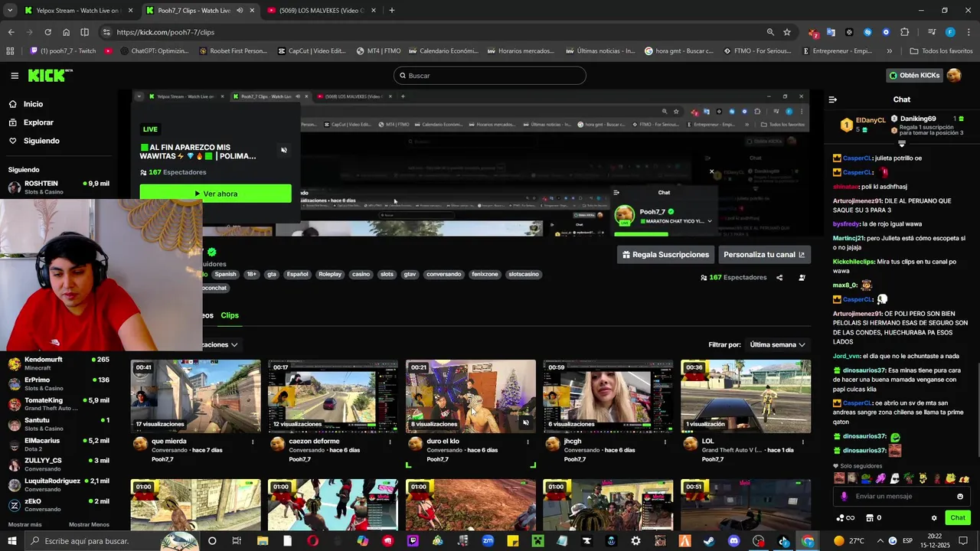Click Discord icon in taskbar
980x551 pixels.
[734, 541]
